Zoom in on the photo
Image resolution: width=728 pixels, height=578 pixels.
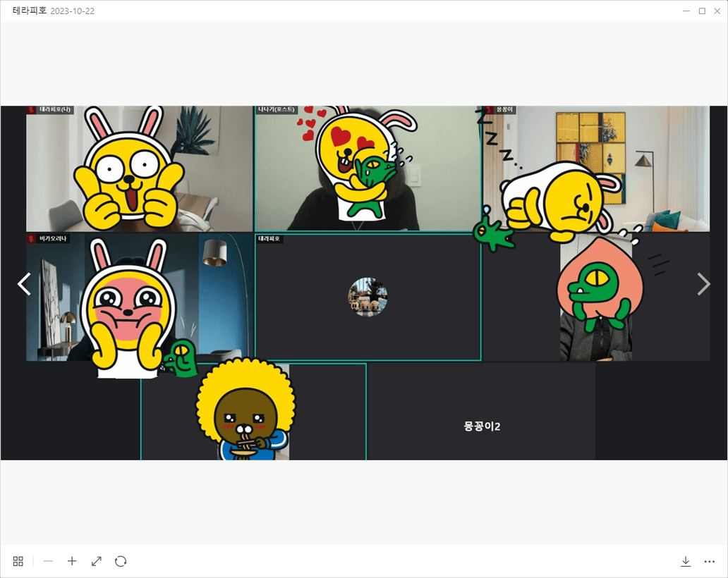click(72, 561)
